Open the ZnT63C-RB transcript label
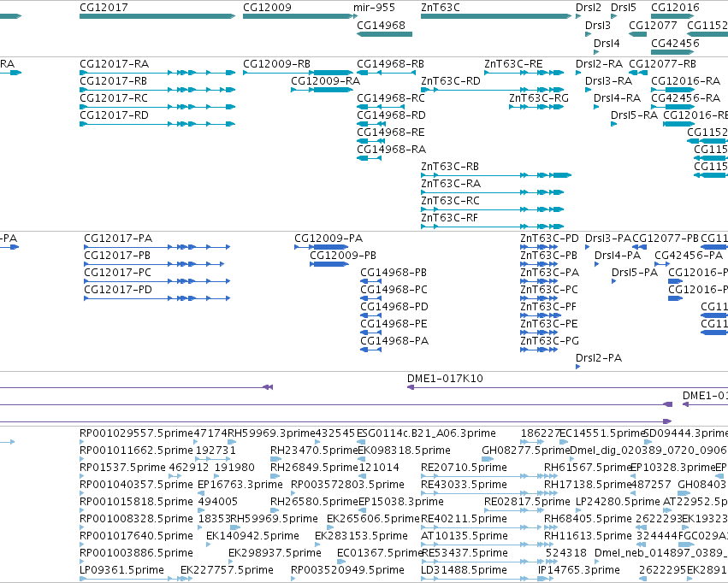Image resolution: width=728 pixels, height=583 pixels. pos(450,167)
